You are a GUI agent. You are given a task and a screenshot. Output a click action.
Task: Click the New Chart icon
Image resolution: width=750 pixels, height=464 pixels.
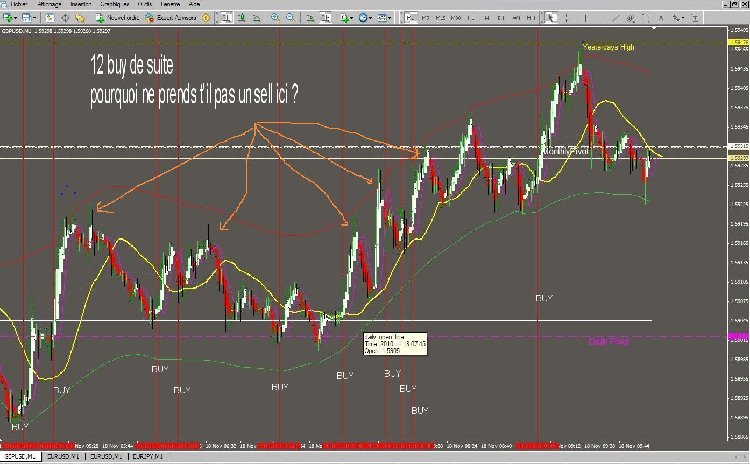[x=8, y=18]
